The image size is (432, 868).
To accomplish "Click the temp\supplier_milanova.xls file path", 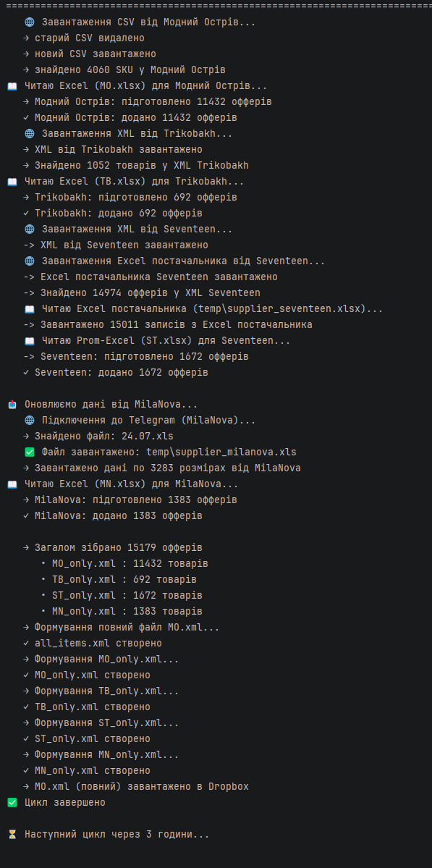I will 221,452.
